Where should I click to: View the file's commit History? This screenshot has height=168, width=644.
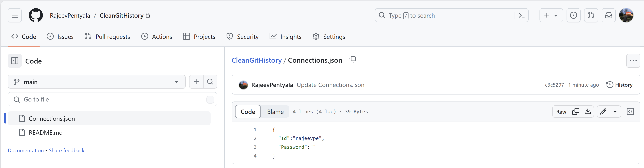click(620, 85)
